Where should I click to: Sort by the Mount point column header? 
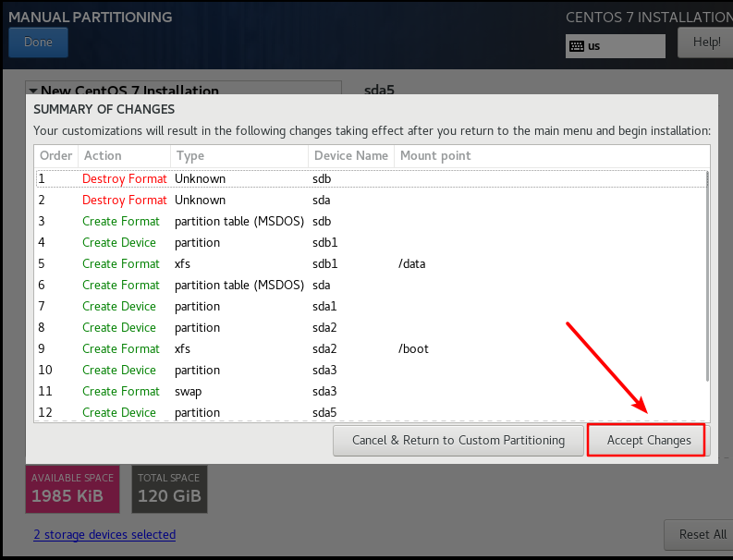[x=552, y=155]
